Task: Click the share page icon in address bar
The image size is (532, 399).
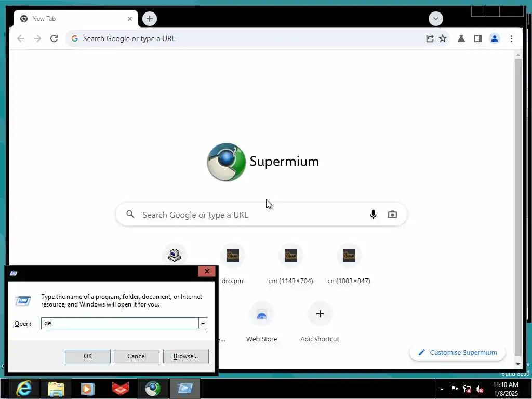Action: coord(430,38)
